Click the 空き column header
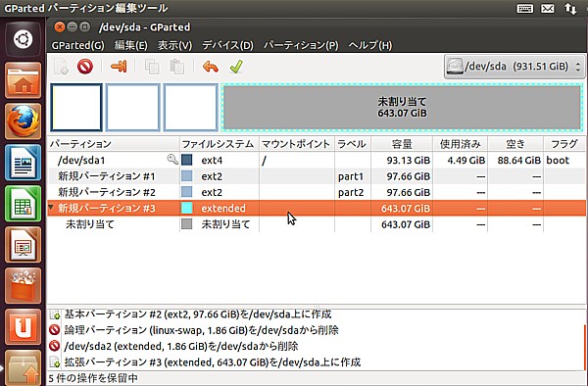Screen dimensions: 588x386 (x=515, y=144)
